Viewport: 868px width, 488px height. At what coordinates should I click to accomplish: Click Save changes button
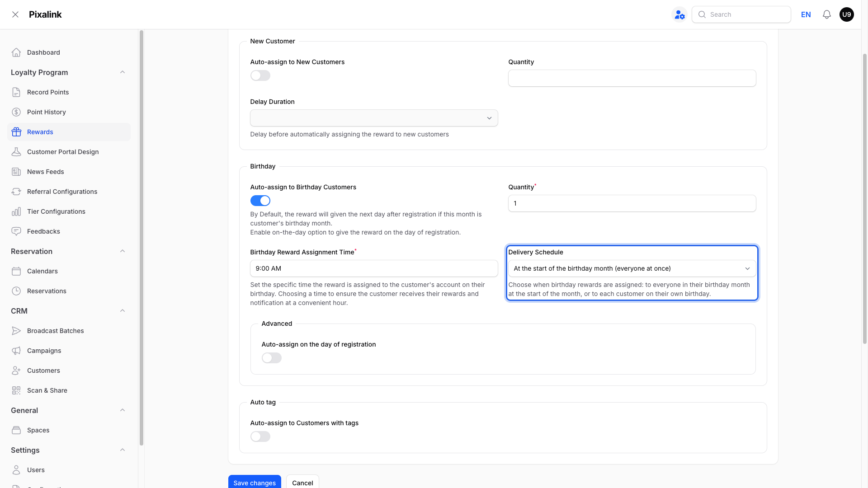255,482
